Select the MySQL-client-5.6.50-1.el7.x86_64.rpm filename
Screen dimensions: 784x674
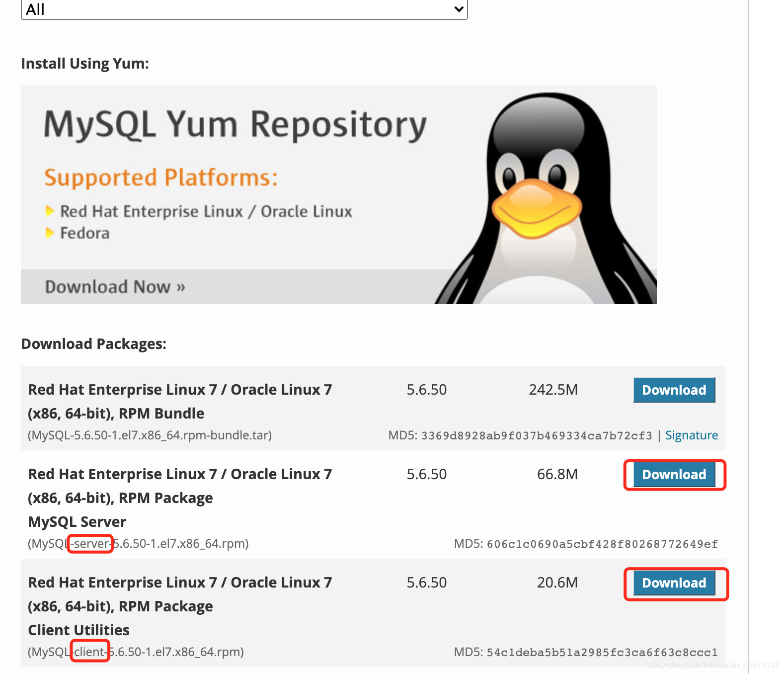click(x=136, y=652)
